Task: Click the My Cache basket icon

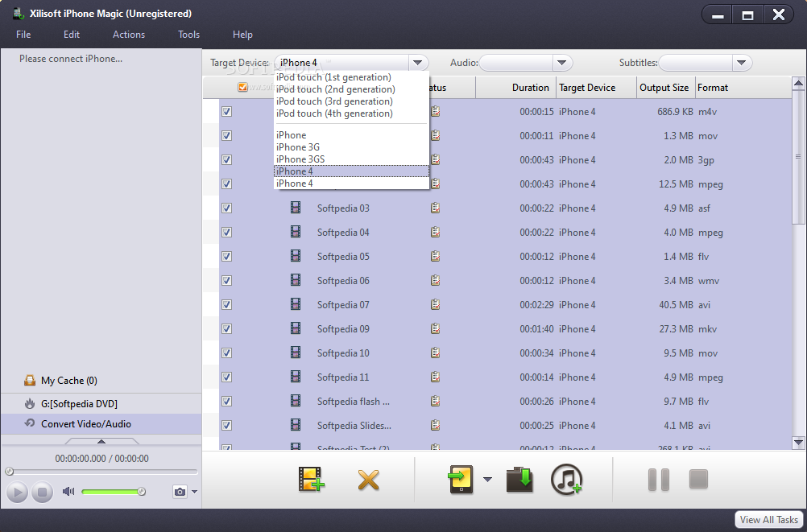Action: coord(30,380)
